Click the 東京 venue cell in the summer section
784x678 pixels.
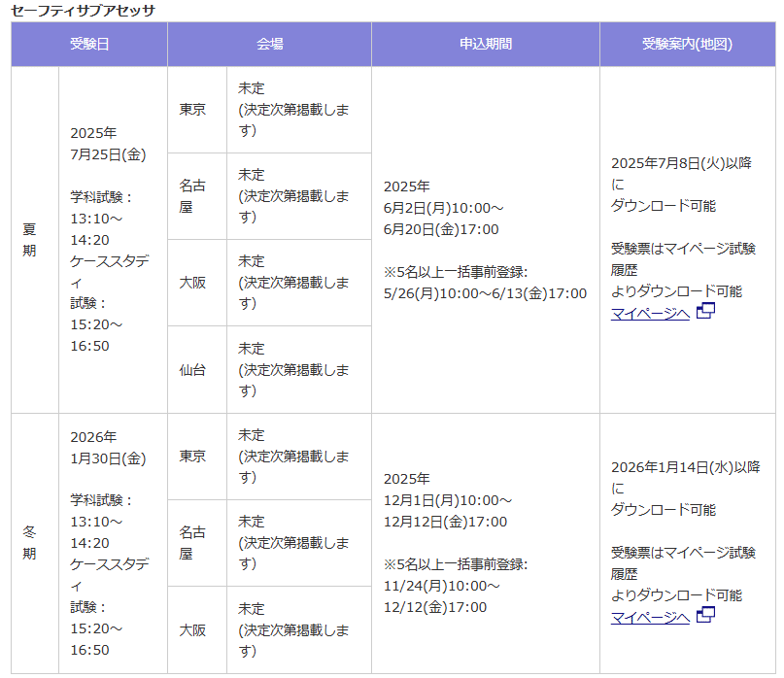click(194, 110)
